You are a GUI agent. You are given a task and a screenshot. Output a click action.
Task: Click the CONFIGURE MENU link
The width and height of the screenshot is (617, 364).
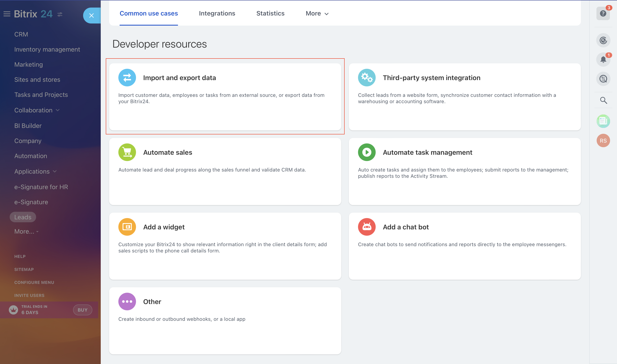[34, 282]
